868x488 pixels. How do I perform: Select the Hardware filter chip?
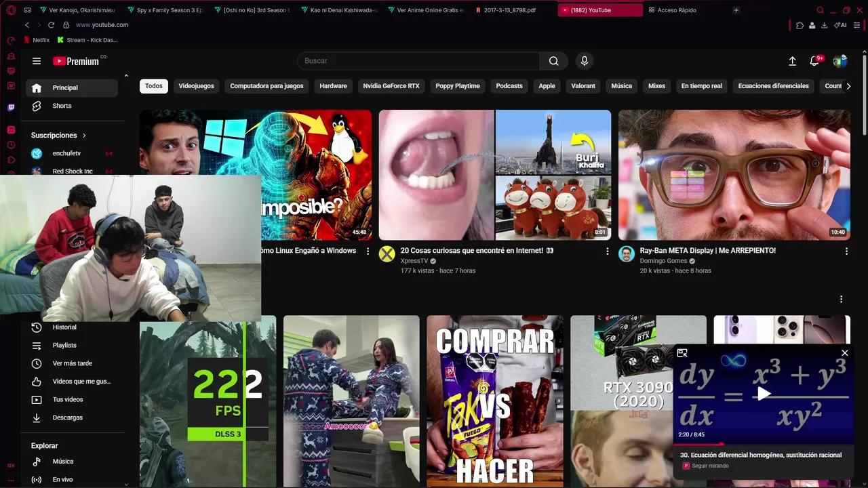pyautogui.click(x=333, y=86)
